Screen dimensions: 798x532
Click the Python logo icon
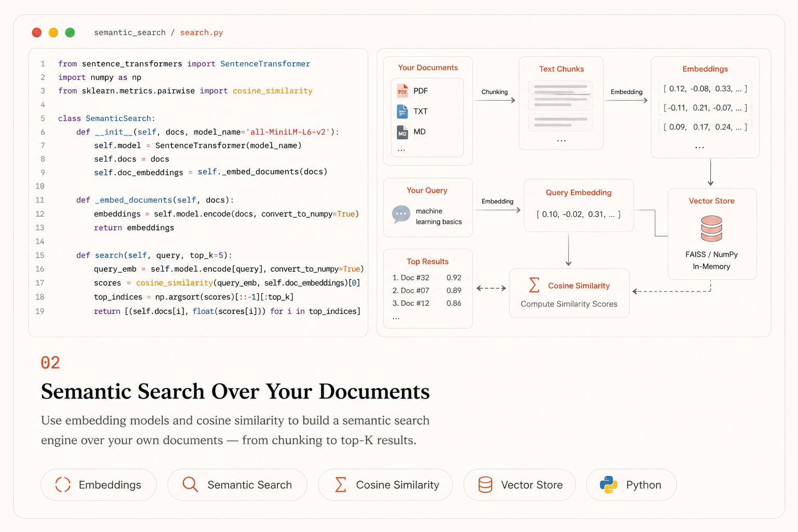point(608,485)
